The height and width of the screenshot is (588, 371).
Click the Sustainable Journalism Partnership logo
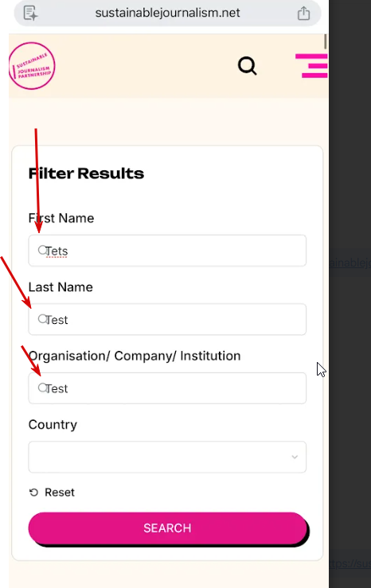tap(32, 66)
